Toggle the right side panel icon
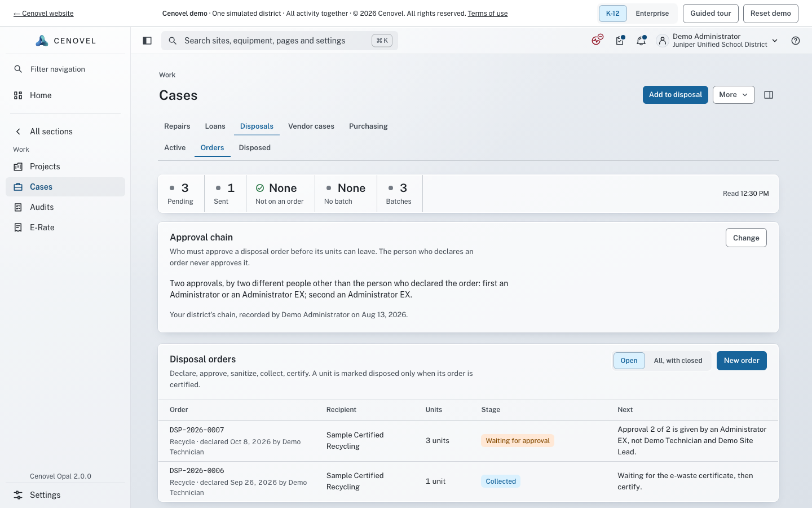The width and height of the screenshot is (812, 508). [769, 95]
